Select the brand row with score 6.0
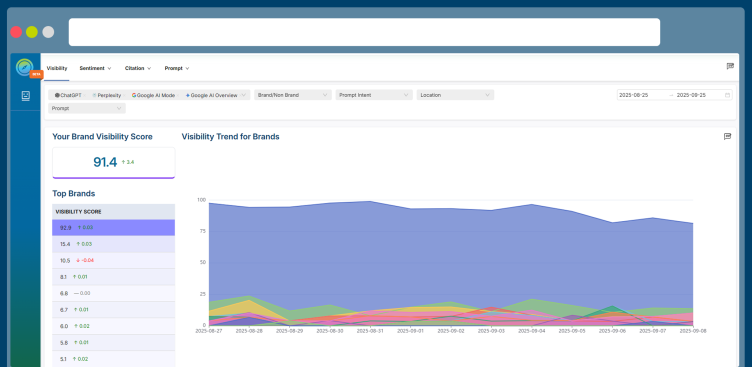Screen dimensions: 752x367 click(114, 326)
